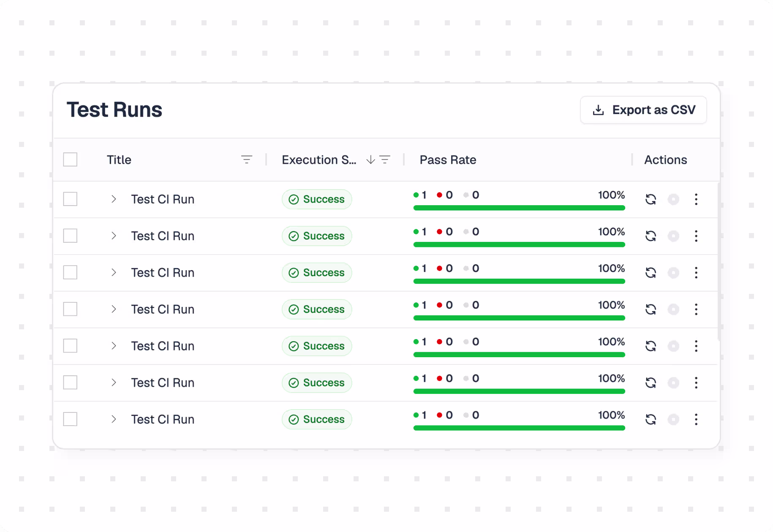Check the first Test CI Run checkbox

pyautogui.click(x=70, y=199)
